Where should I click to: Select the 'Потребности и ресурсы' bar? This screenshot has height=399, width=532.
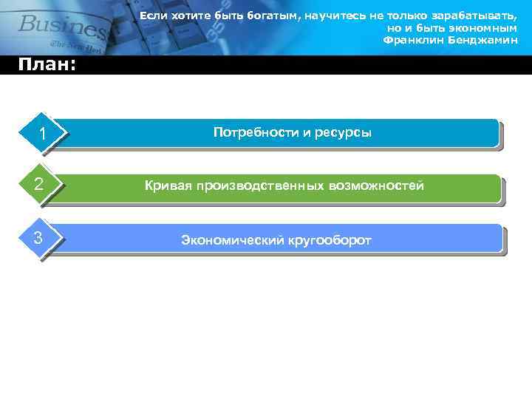coord(277,133)
